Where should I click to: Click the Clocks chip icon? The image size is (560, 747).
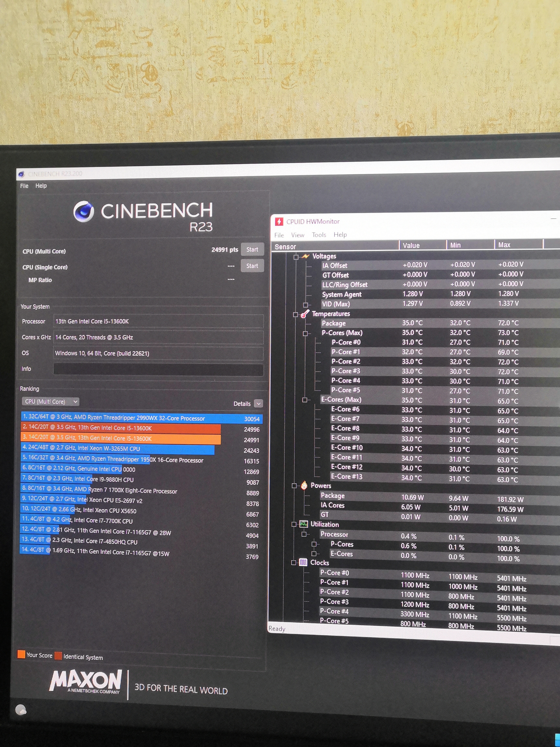(303, 562)
